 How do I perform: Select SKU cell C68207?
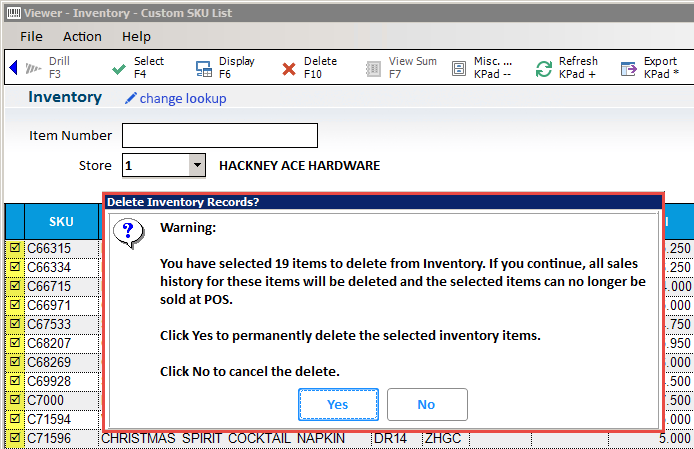62,344
